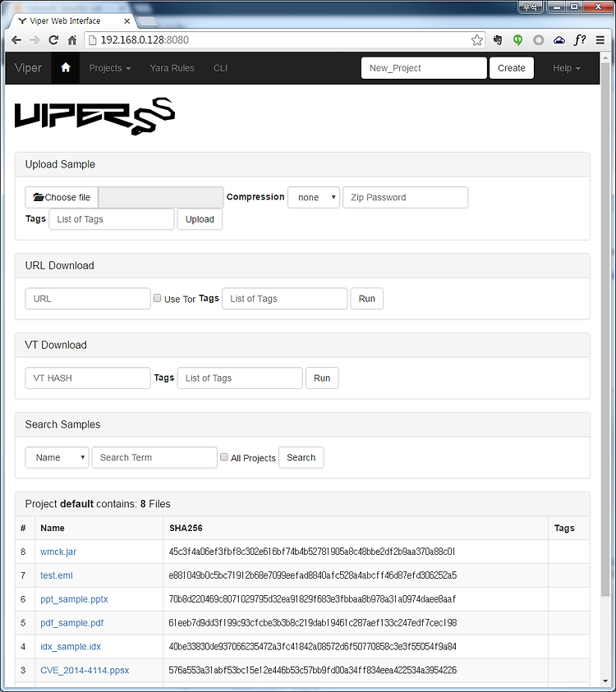616x692 pixels.
Task: Check the All Projects checkbox
Action: click(224, 456)
